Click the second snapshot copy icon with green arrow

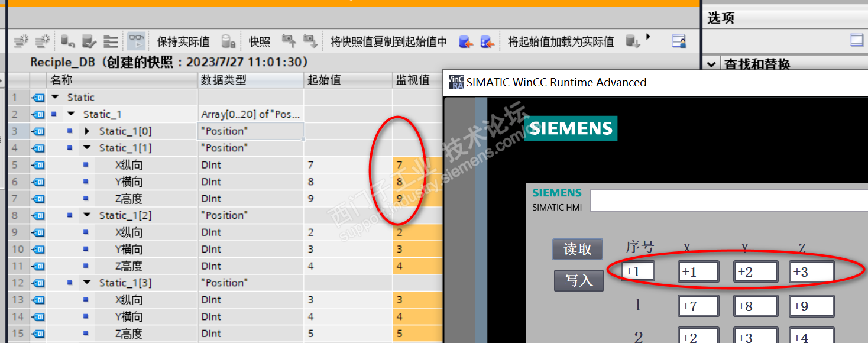pos(310,41)
